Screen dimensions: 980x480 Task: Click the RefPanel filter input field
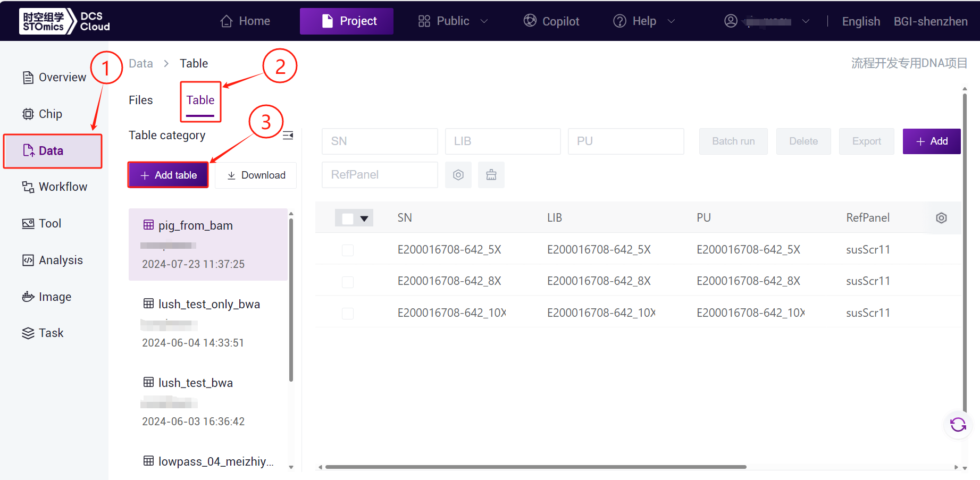point(380,175)
